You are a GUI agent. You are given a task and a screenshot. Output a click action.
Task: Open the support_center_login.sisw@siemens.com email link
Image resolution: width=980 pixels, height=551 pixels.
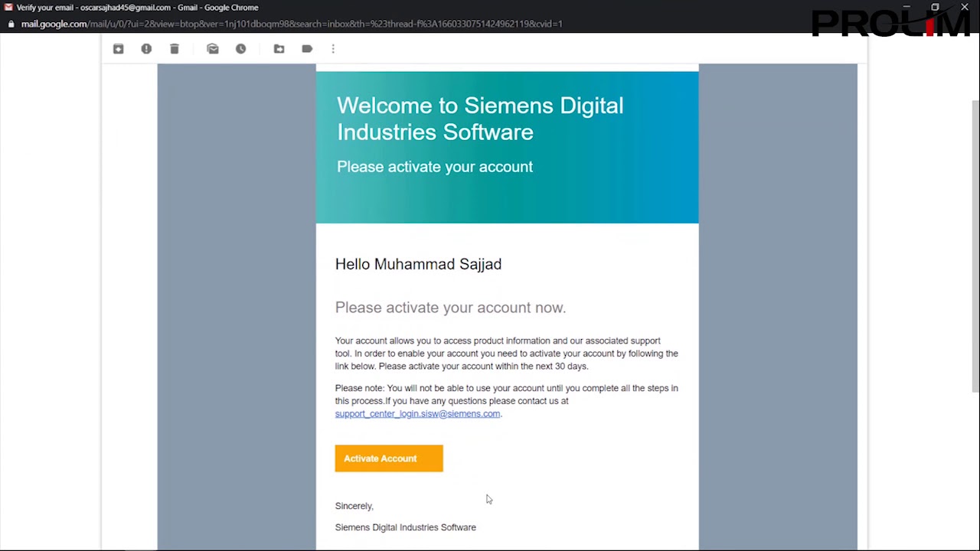point(417,414)
